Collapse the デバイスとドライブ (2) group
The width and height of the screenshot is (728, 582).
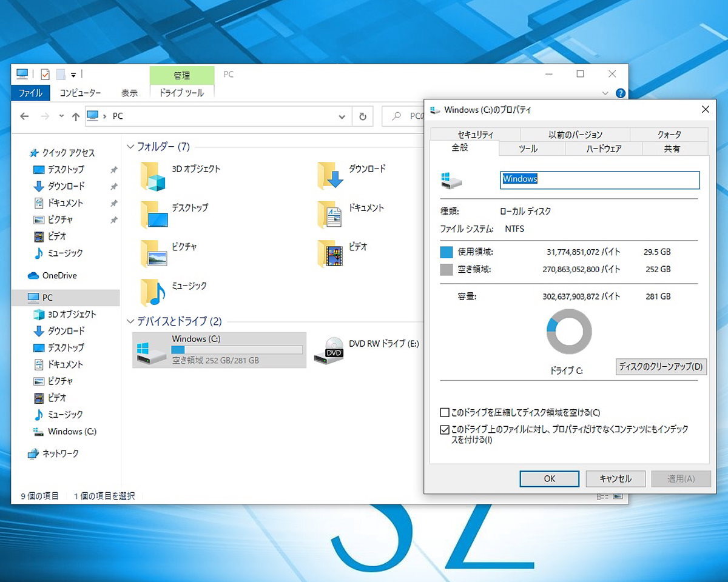(130, 321)
